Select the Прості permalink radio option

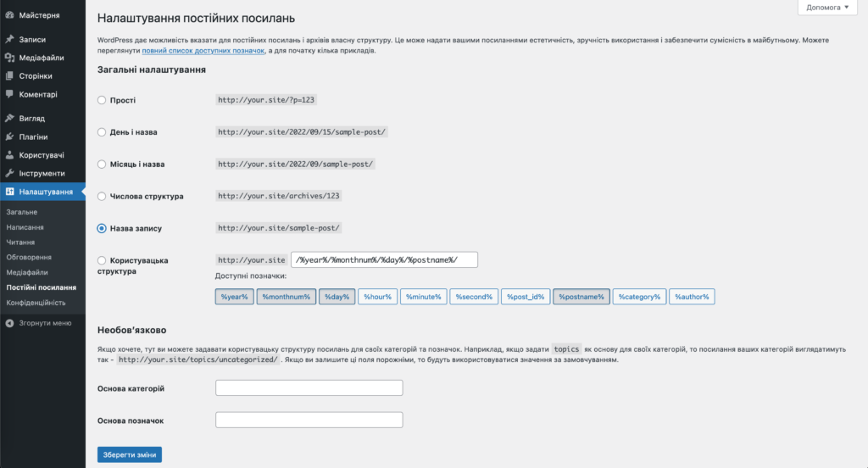[x=102, y=100]
